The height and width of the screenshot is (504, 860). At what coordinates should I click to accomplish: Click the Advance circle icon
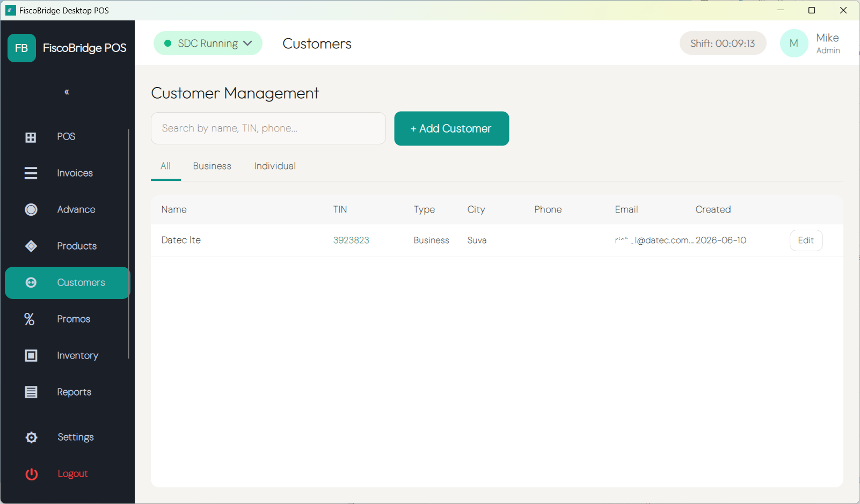(31, 209)
